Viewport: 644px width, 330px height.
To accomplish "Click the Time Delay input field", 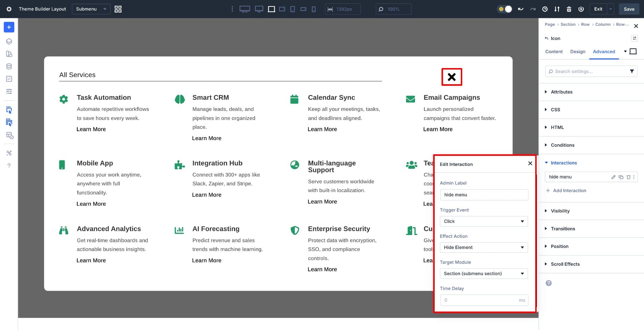I will (x=479, y=300).
